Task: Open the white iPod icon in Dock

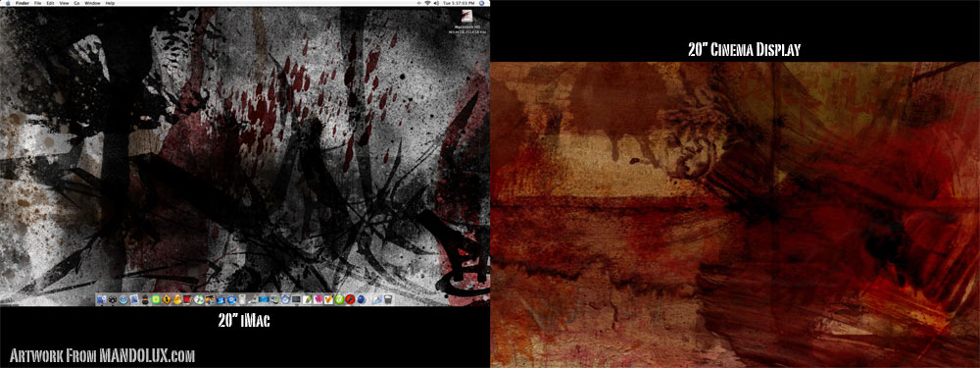Action: (242, 299)
